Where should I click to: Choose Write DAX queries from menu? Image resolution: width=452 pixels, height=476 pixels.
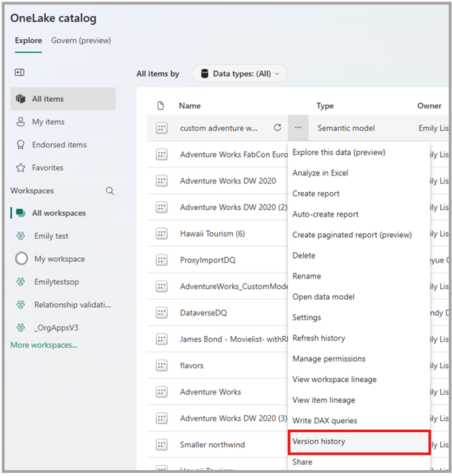359,420
